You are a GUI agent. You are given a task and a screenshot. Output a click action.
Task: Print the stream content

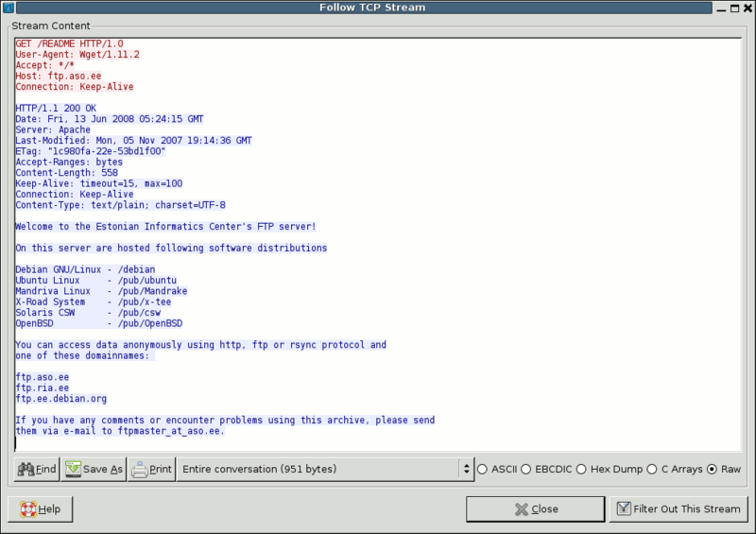point(151,469)
